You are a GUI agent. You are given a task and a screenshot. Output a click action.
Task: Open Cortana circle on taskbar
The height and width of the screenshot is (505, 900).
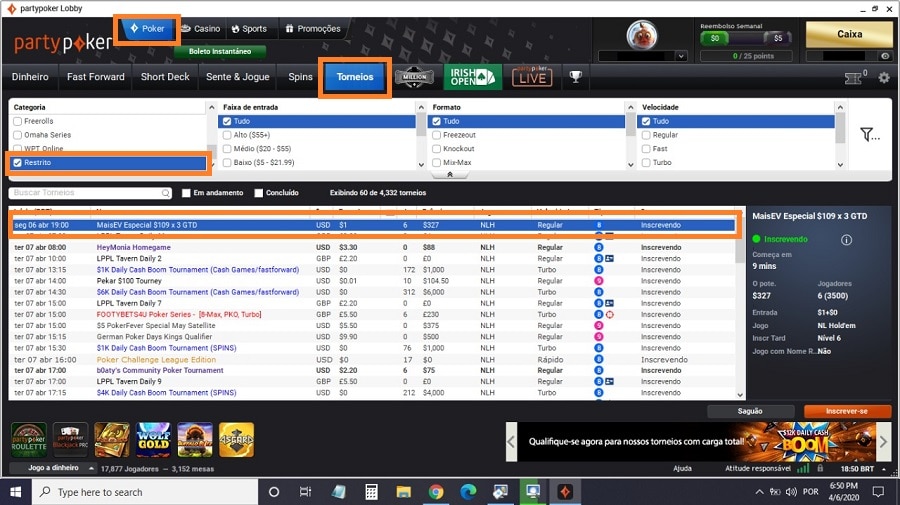pyautogui.click(x=274, y=492)
